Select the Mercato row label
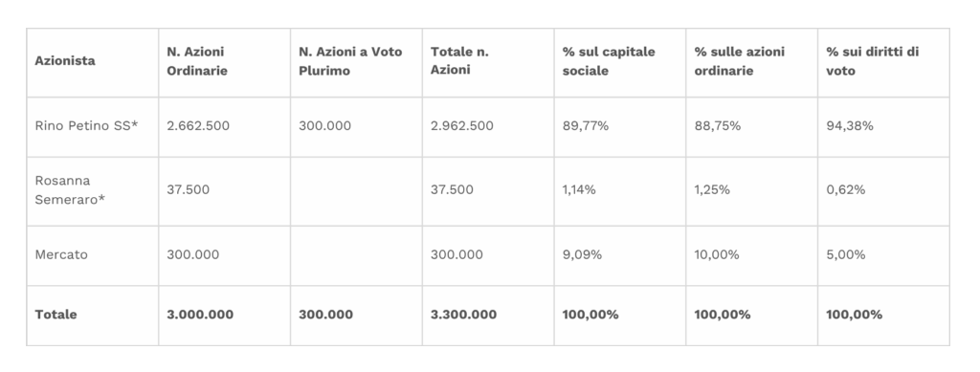The image size is (980, 372). 61,254
